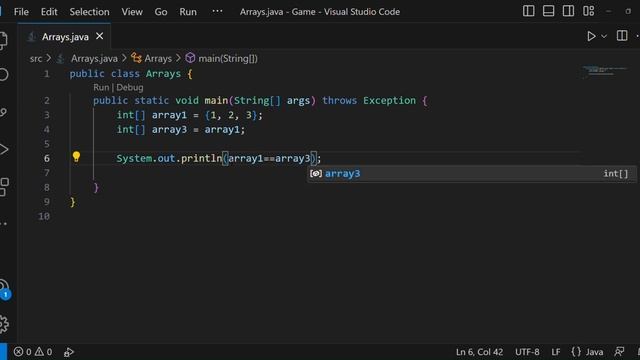Run the Java file with play button
This screenshot has width=640, height=360.
(591, 36)
